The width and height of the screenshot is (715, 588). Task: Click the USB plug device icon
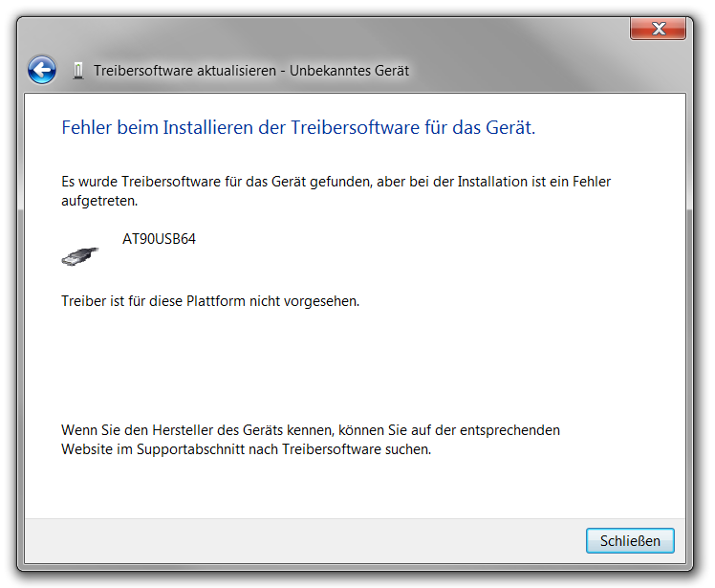click(79, 256)
